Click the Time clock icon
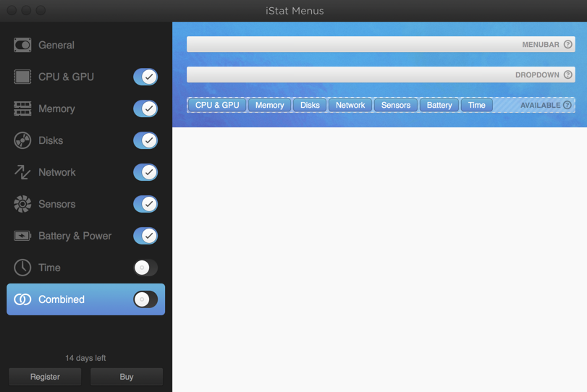Viewport: 587px width, 392px height. click(x=22, y=268)
